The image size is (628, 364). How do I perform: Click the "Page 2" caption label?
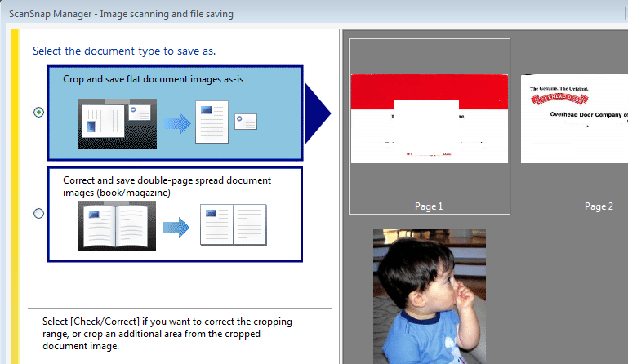click(x=598, y=206)
